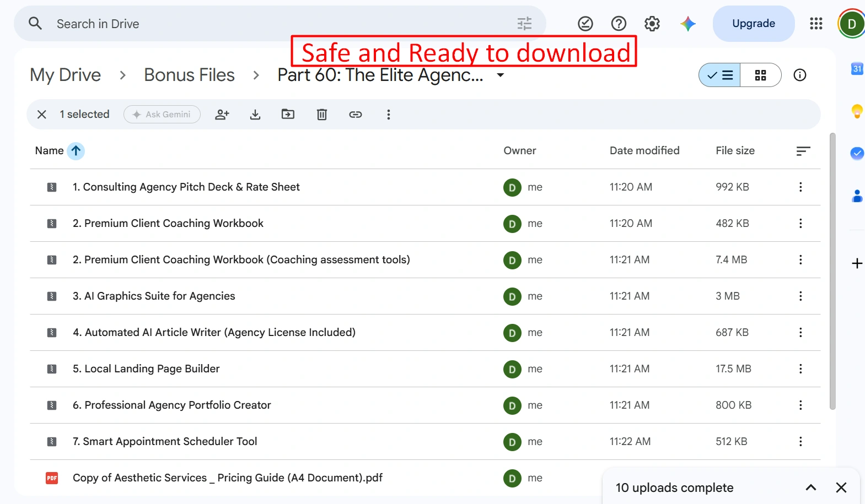This screenshot has height=504, width=865.
Task: Share selected file with the add-person icon
Action: pos(222,115)
